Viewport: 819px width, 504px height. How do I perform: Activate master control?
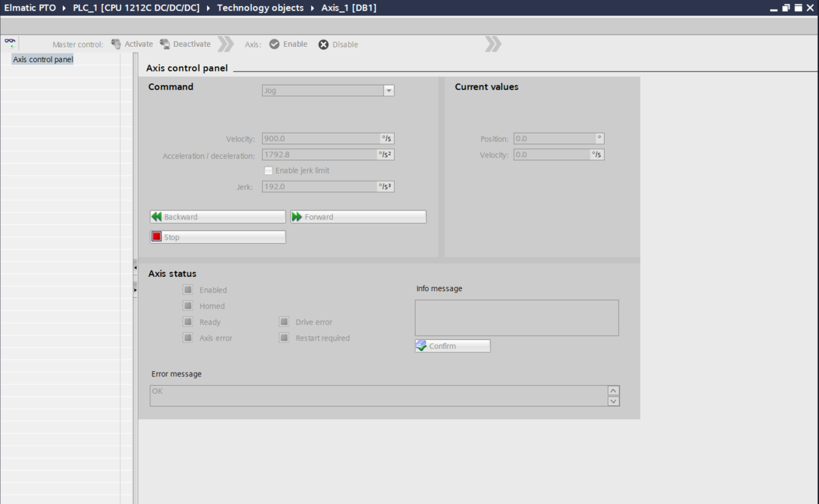(x=132, y=44)
